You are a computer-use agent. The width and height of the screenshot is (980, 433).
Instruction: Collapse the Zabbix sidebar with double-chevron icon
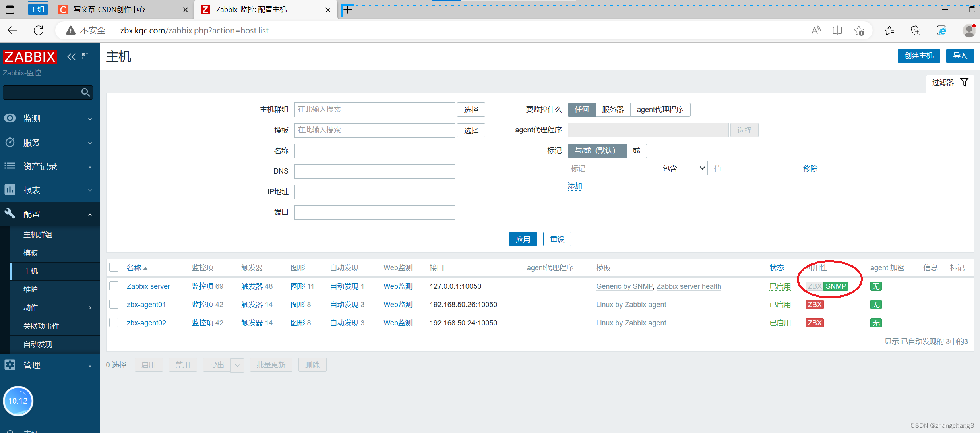coord(72,57)
